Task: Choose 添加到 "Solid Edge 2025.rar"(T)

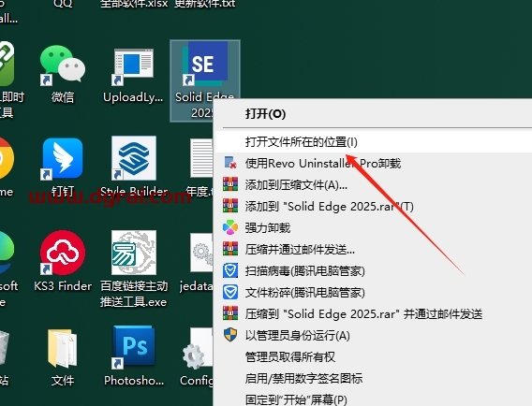Action: [374, 207]
